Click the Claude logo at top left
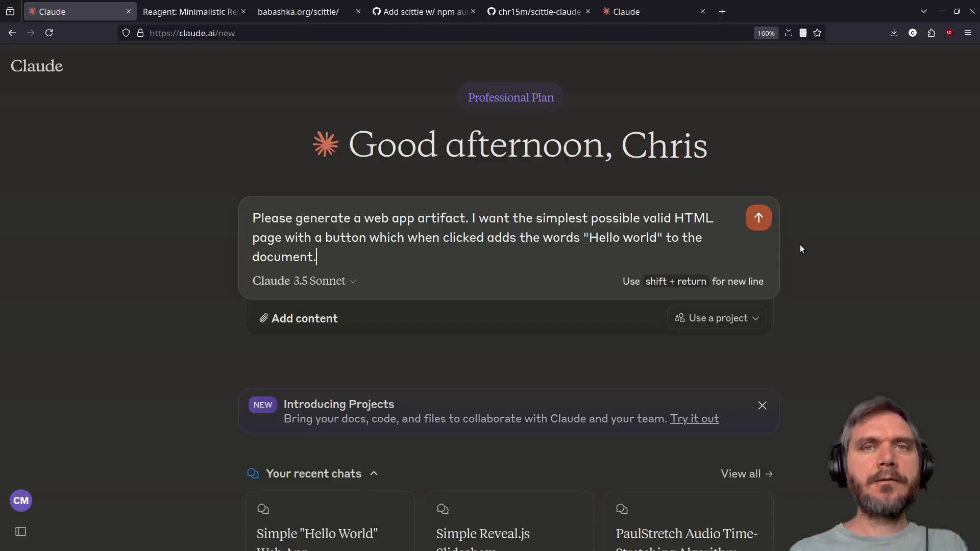 pyautogui.click(x=37, y=66)
